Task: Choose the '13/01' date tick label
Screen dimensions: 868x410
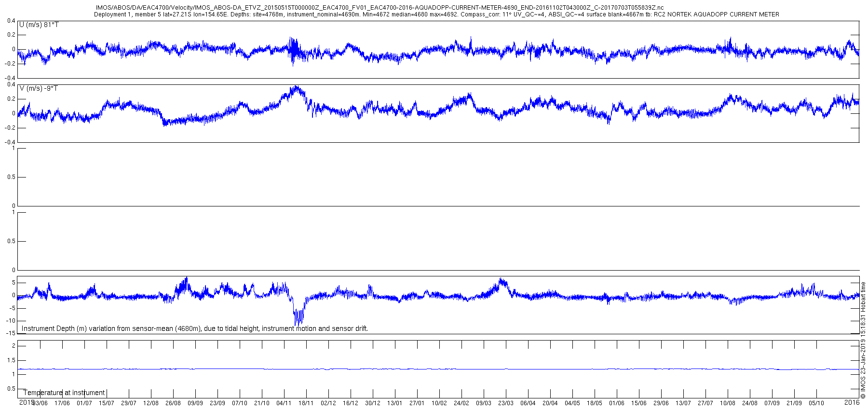Action: tap(395, 403)
